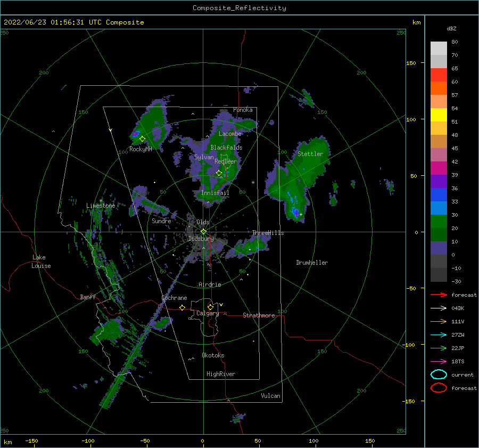
Task: Choose the magenta 18TS arrow legend icon
Action: (439, 362)
